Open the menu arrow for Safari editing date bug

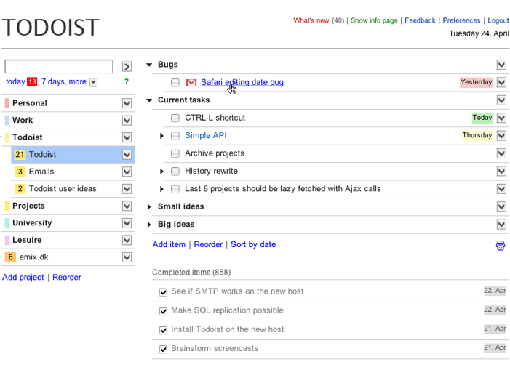point(501,82)
